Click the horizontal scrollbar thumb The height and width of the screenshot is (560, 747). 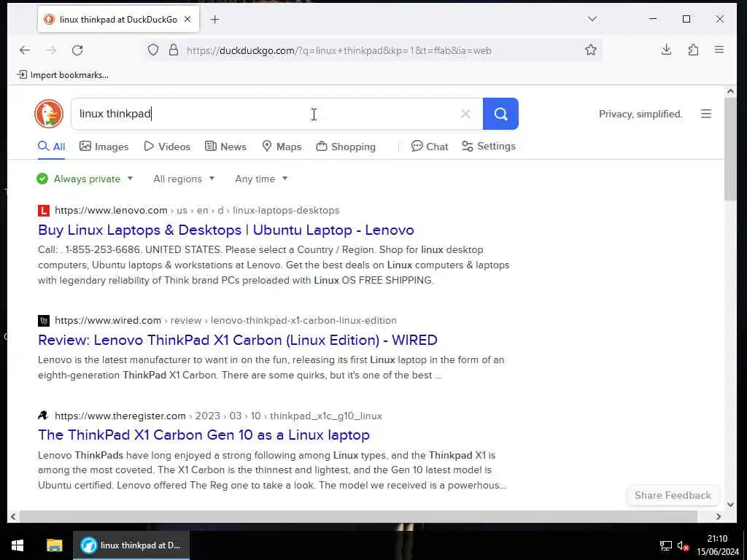[358, 516]
